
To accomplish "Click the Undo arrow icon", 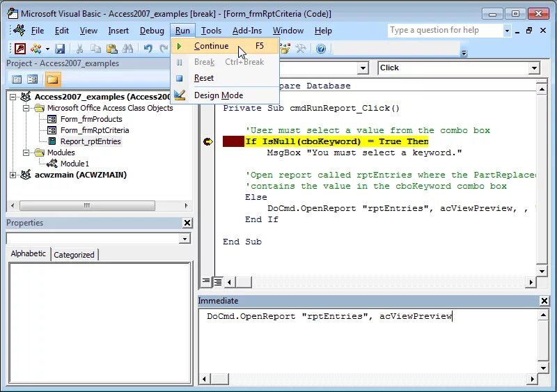I will [148, 48].
